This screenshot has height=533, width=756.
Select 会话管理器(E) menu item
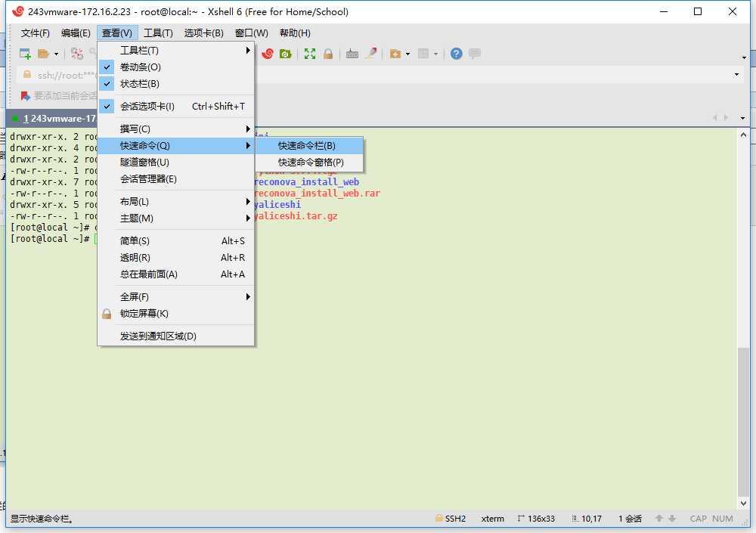[x=176, y=179]
